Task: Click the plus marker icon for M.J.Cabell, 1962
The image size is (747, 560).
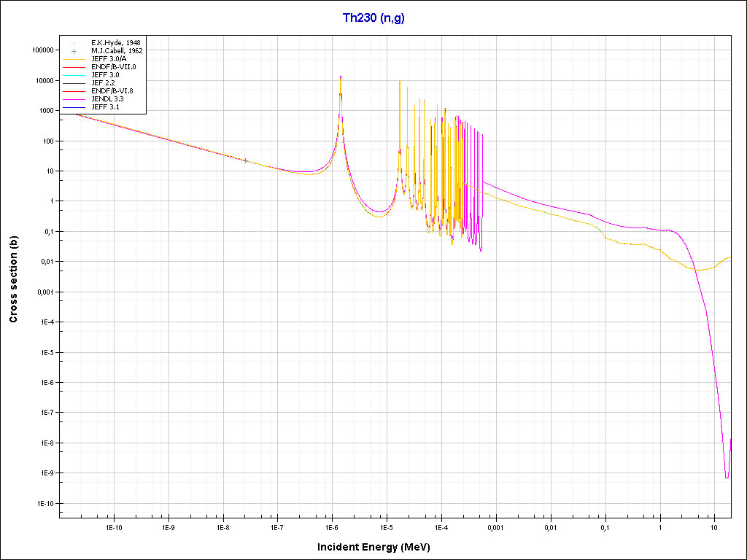Action: [74, 51]
